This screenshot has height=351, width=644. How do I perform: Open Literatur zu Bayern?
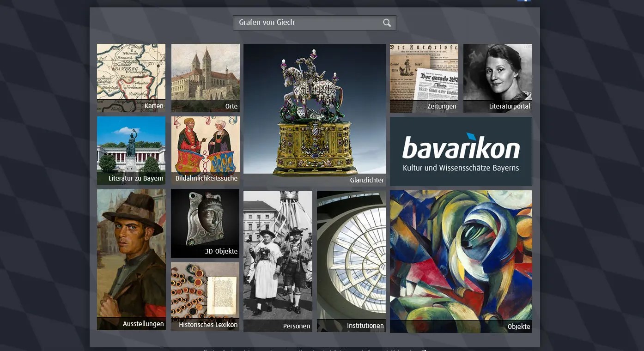pos(131,150)
